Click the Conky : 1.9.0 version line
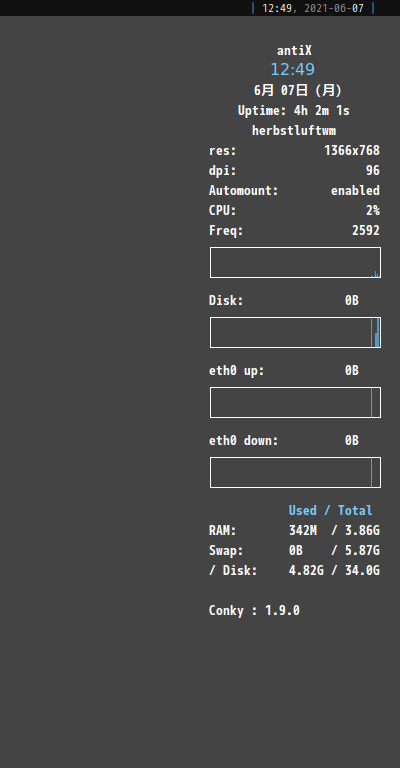Viewport: 400px width, 768px height. (x=254, y=611)
